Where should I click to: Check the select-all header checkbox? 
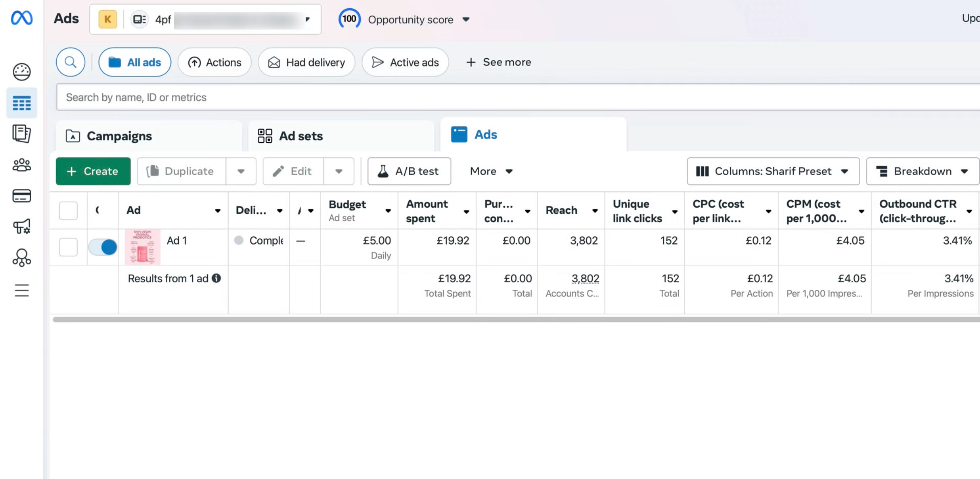(68, 211)
